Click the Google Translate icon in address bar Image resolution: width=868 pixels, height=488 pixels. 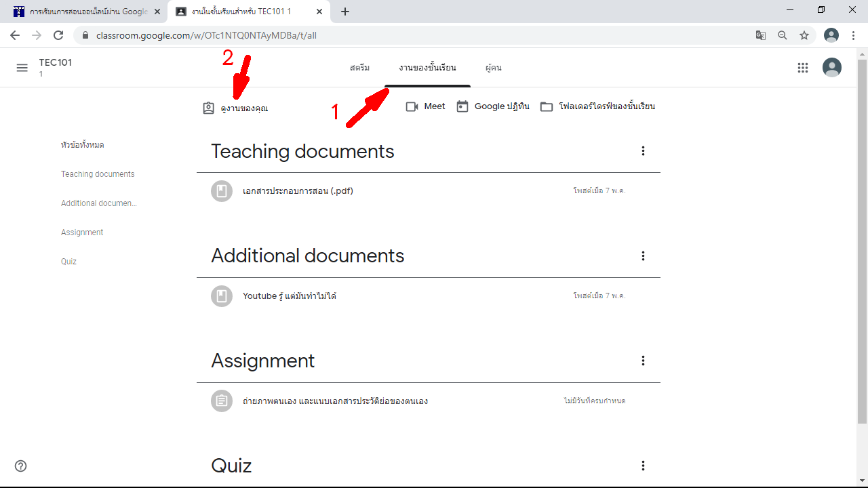click(x=761, y=35)
